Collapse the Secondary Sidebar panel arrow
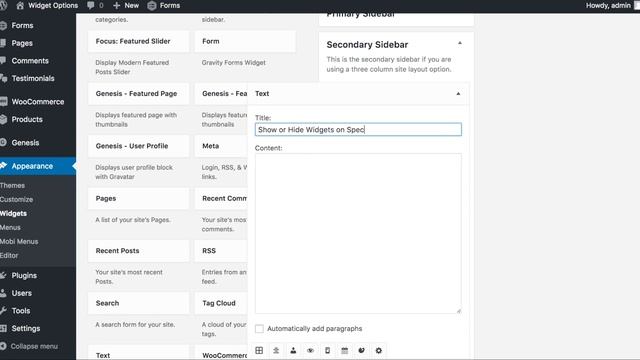 pyautogui.click(x=460, y=43)
